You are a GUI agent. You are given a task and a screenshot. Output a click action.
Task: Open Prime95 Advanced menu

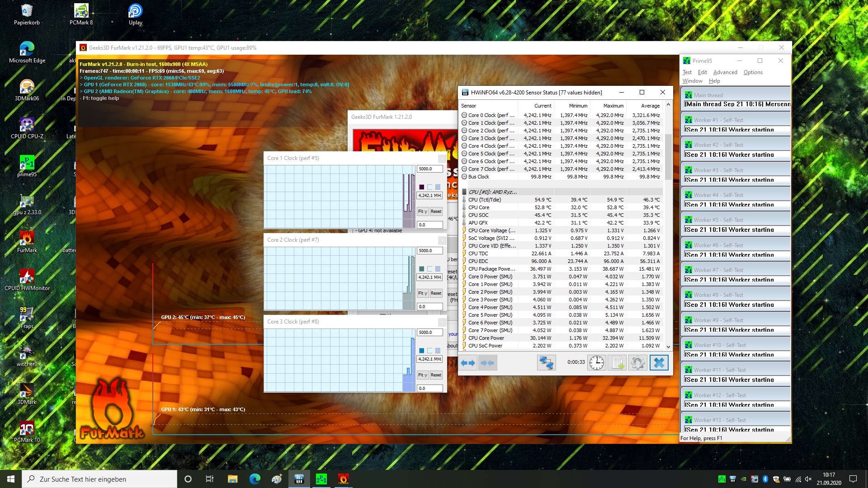725,72
